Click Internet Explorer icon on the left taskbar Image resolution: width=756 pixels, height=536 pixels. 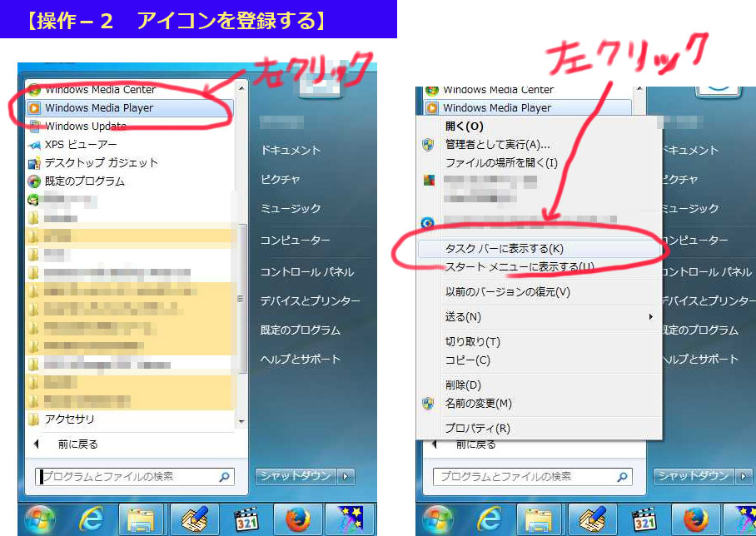coord(90,519)
